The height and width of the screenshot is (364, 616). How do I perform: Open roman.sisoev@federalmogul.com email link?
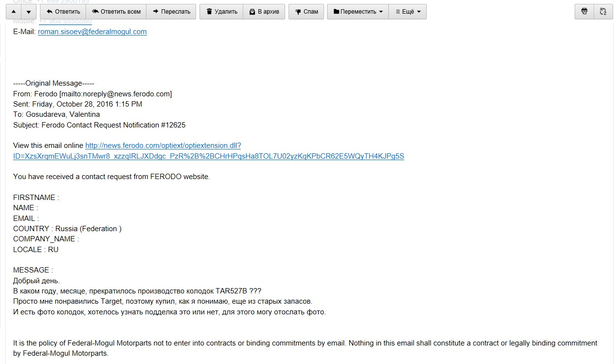[92, 32]
